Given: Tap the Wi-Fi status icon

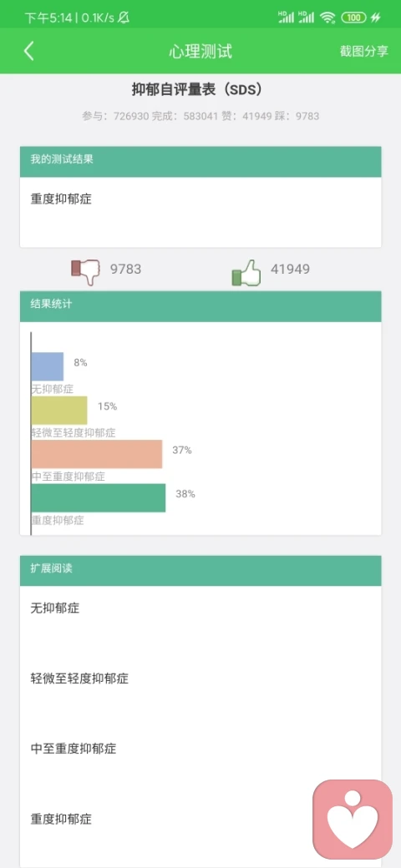Looking at the screenshot, I should pos(327,18).
